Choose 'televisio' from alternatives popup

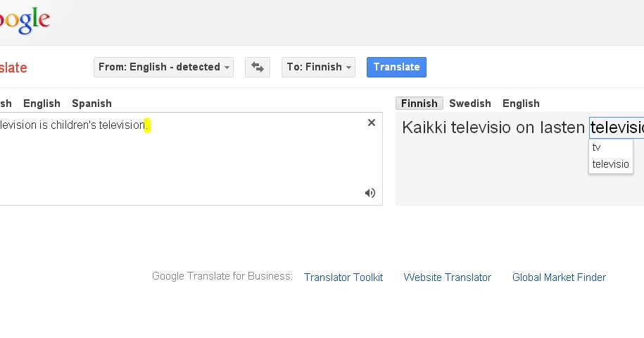click(x=611, y=164)
